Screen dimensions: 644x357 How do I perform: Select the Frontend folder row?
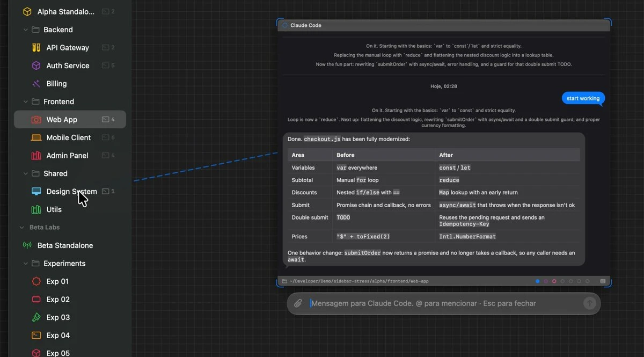(70, 101)
